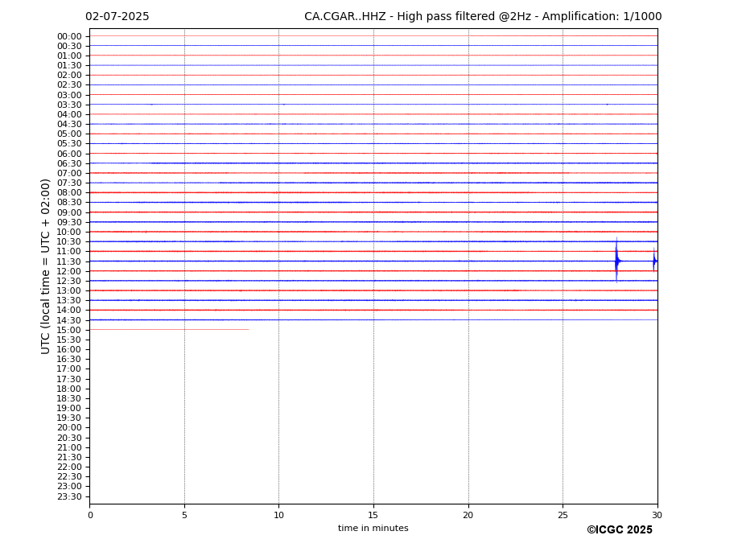
Task: Click the 17:00 time row label
Action: (x=69, y=369)
